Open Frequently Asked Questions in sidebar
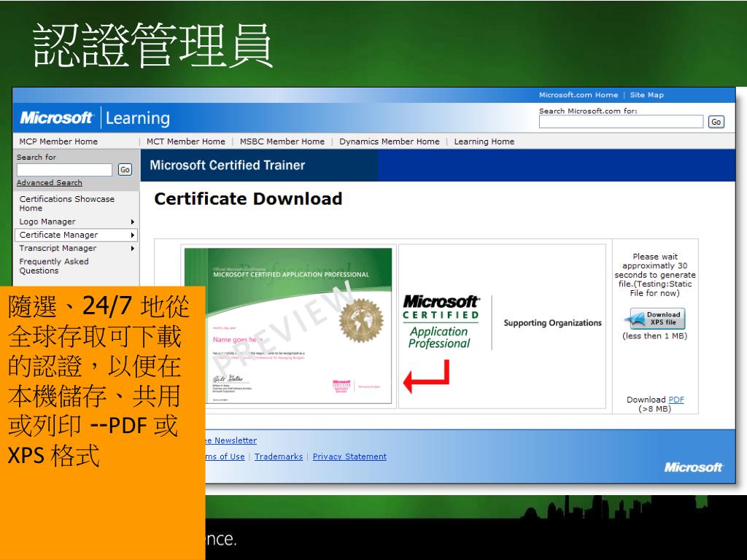 coord(54,265)
